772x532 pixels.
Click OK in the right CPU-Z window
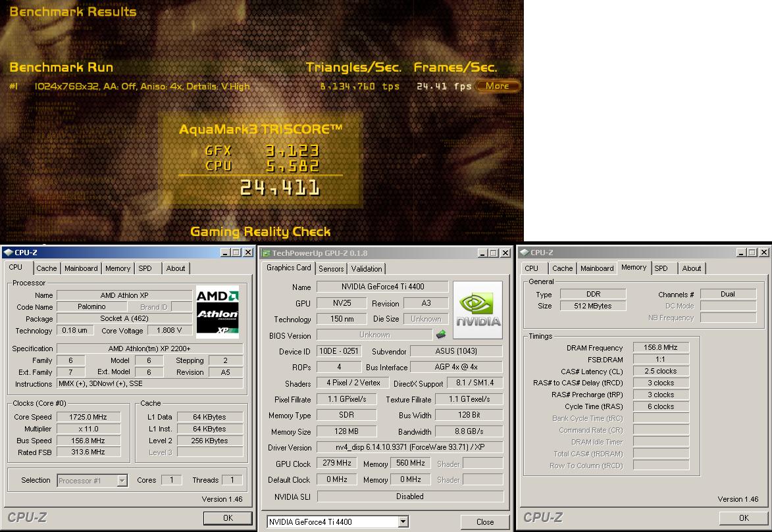tap(744, 518)
